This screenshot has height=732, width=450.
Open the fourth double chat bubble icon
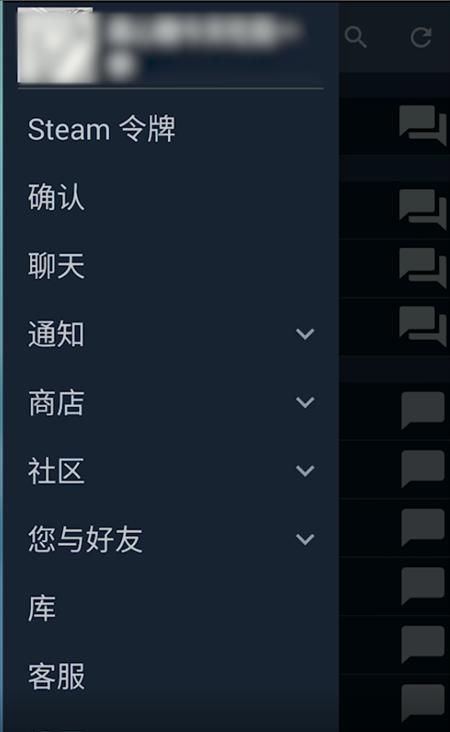coord(423,327)
